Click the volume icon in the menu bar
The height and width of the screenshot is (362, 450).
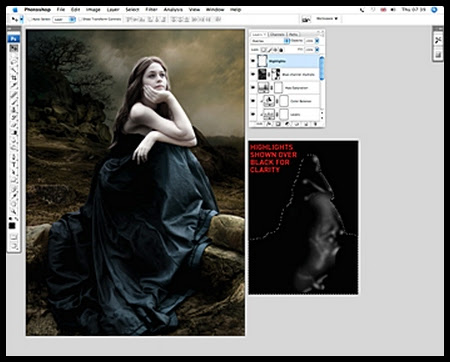click(x=393, y=10)
